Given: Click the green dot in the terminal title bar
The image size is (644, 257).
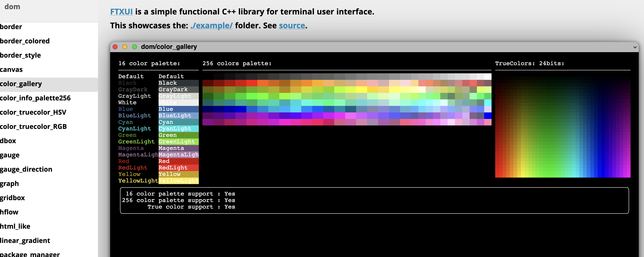Looking at the screenshot, I should [135, 47].
